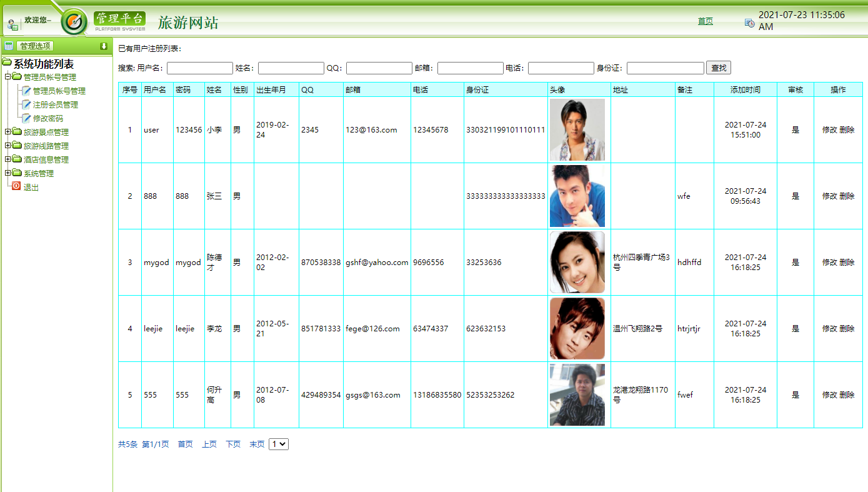This screenshot has height=492, width=868.
Task: Click the calendar grid icon beside 管理选项
Action: (x=8, y=45)
